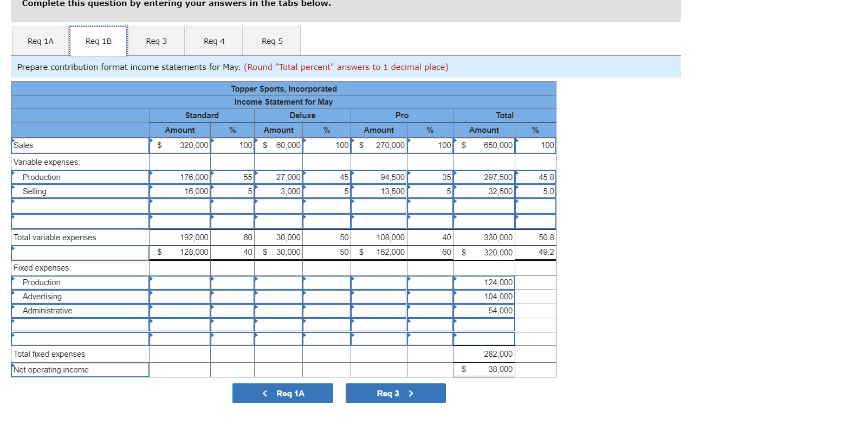Open the contribution margin label dropdown cell
The width and height of the screenshot is (868, 424).
pos(80,253)
